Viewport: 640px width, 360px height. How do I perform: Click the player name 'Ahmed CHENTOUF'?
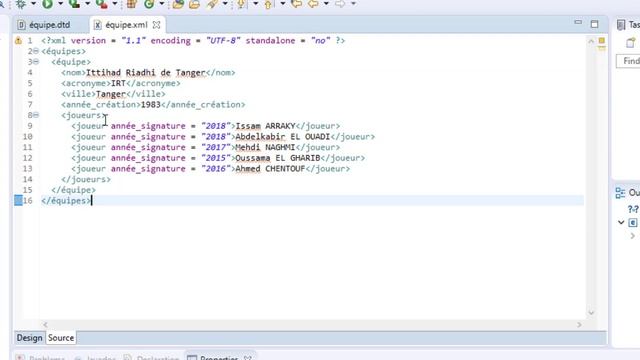(270, 169)
